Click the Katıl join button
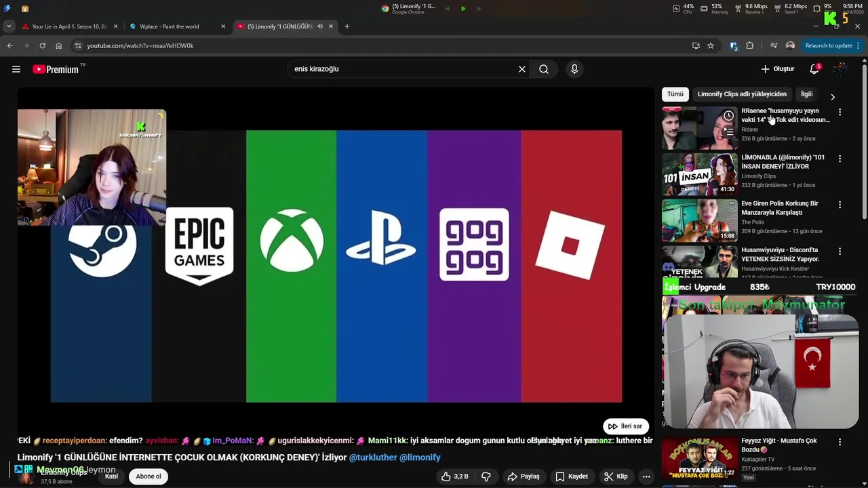The height and width of the screenshot is (488, 868). [111, 476]
